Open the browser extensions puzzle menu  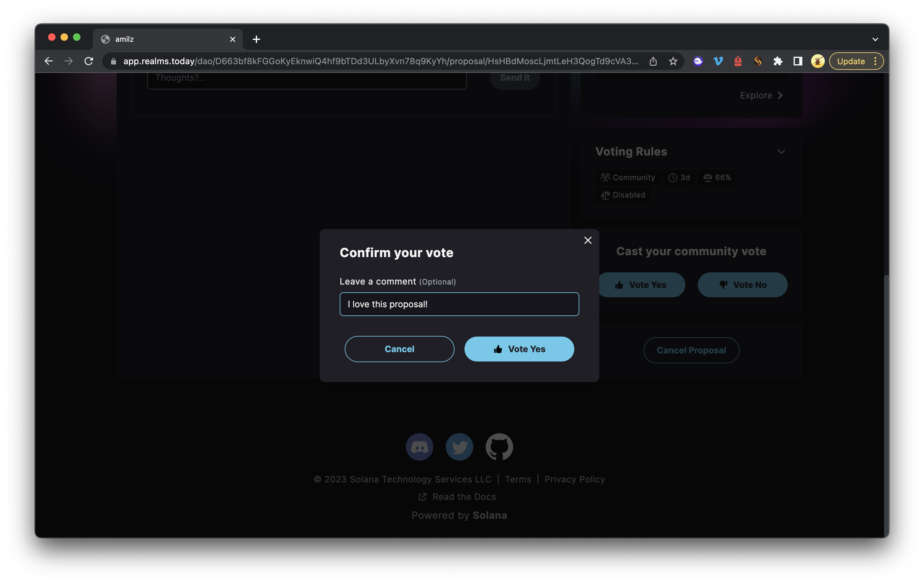point(778,61)
